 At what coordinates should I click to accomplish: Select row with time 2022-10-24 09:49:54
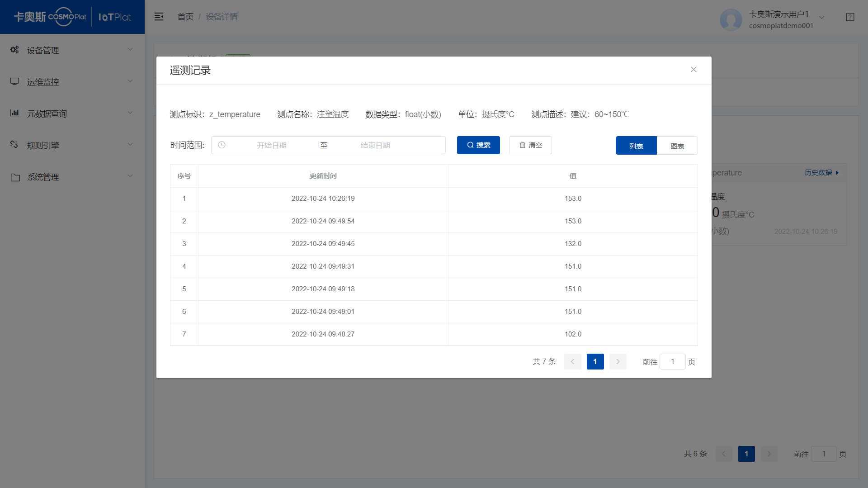point(434,221)
